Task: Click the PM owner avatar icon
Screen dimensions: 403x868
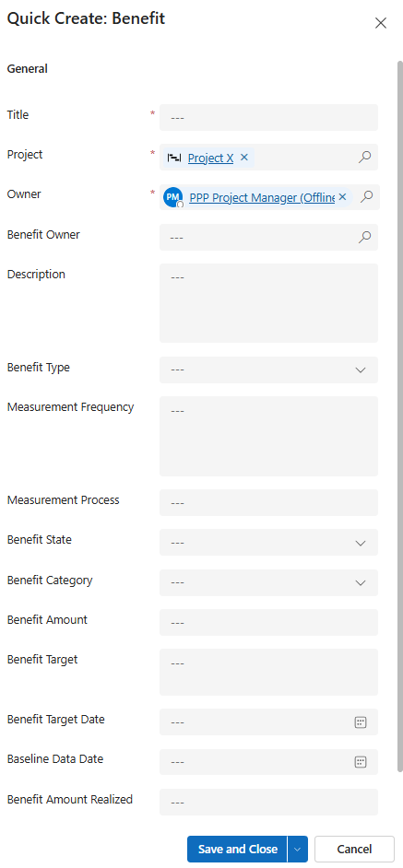Action: tap(173, 197)
